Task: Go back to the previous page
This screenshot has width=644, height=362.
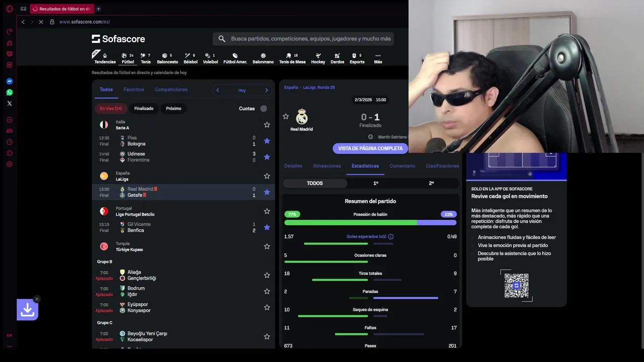Action: click(23, 22)
